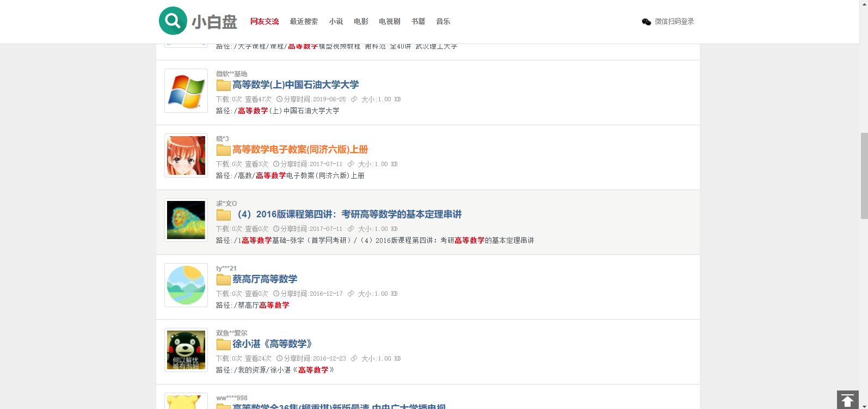Open folder icon for 高等数学(上)中国石油大学大学
This screenshot has width=868, height=409.
click(x=223, y=85)
